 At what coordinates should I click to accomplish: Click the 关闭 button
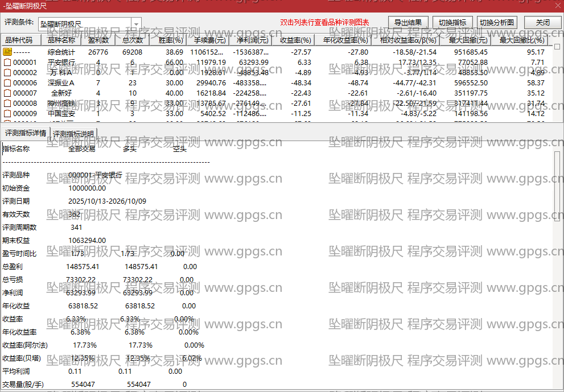pos(542,23)
